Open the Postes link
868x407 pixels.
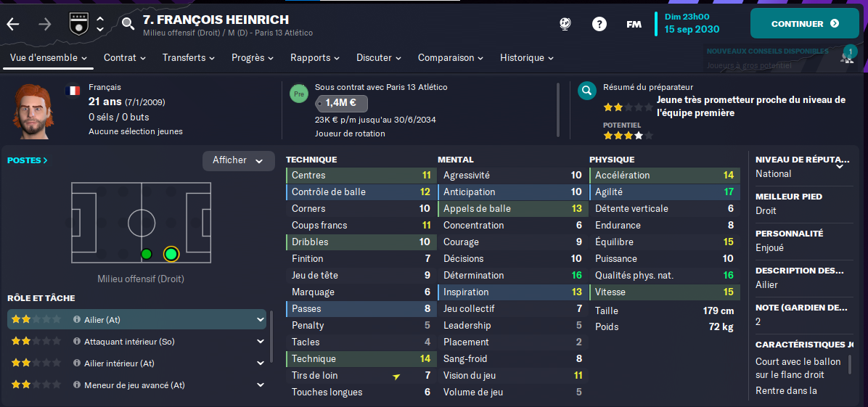27,160
